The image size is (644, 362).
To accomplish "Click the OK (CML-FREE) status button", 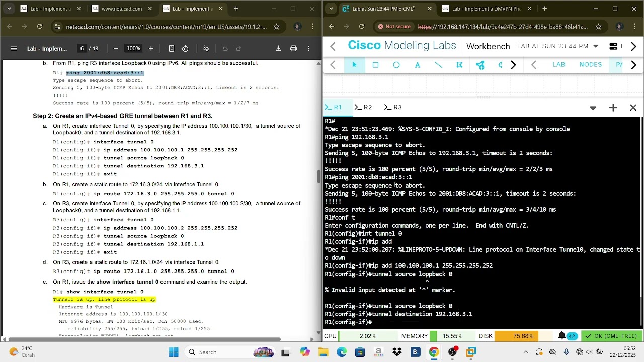I will tap(611, 336).
